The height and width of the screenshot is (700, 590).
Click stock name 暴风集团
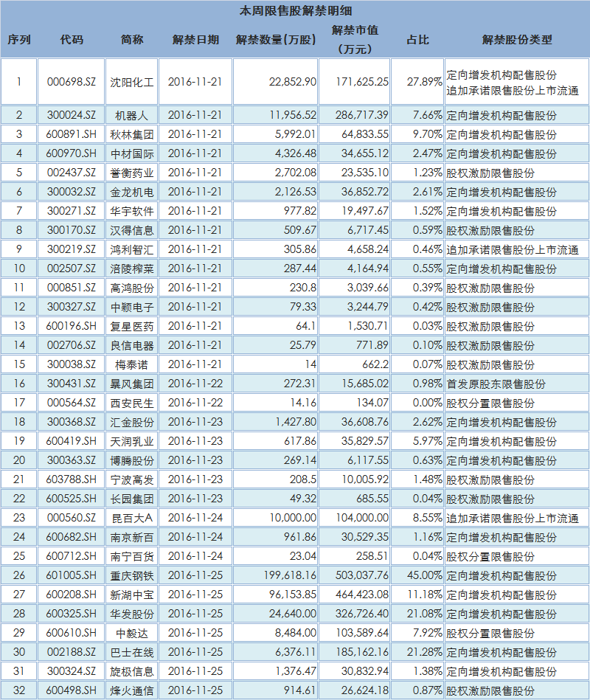[132, 384]
